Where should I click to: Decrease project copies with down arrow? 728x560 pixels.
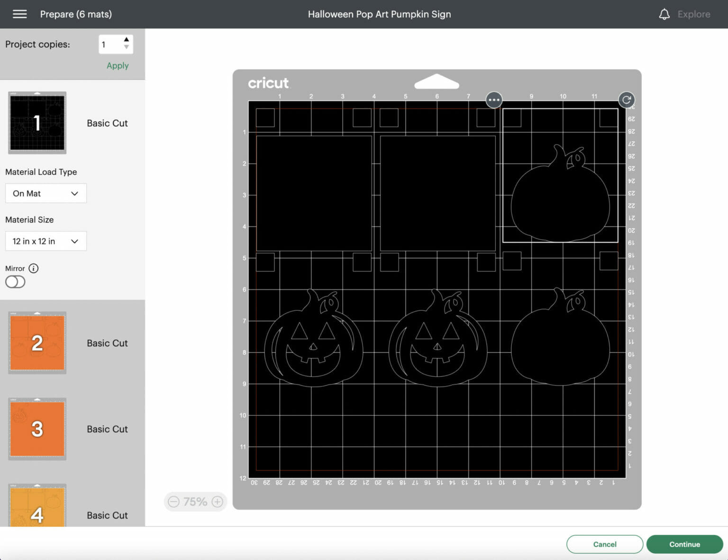[x=127, y=47]
